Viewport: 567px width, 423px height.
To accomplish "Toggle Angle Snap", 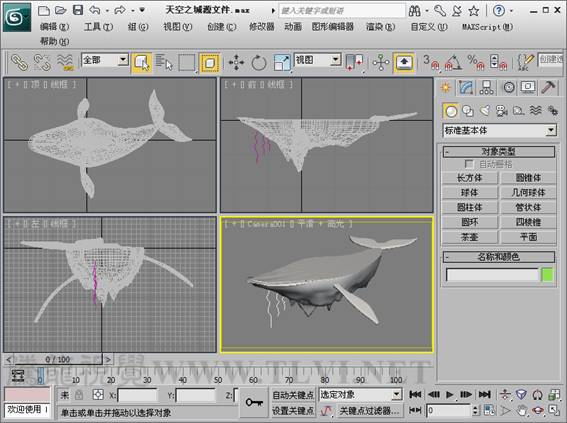I will coord(453,63).
